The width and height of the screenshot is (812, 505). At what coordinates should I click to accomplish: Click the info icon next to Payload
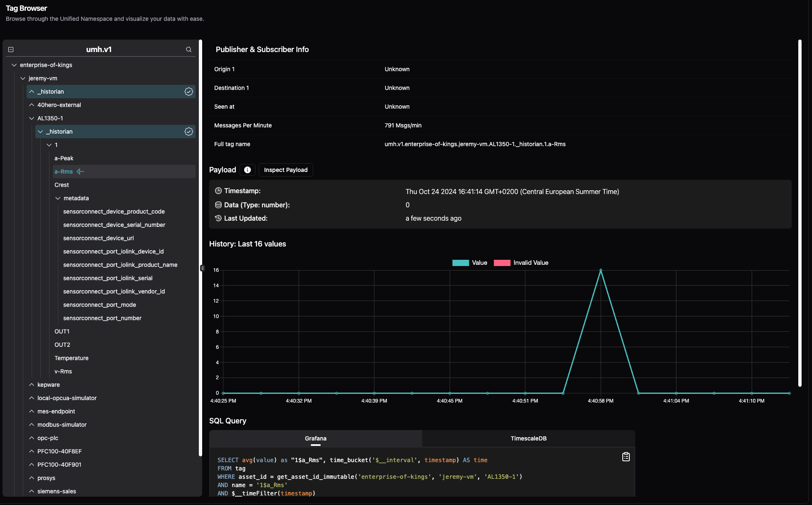(248, 170)
